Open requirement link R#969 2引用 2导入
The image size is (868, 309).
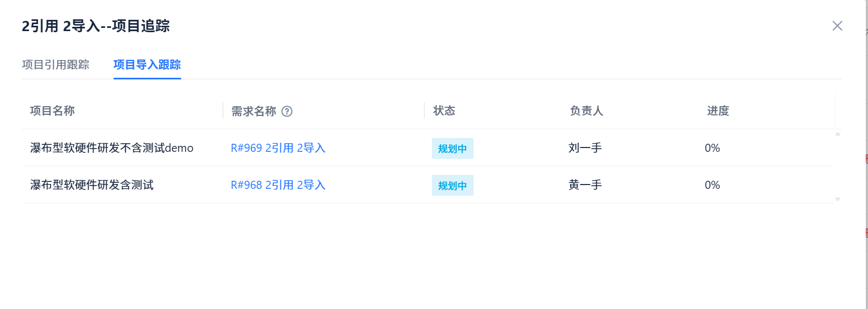pyautogui.click(x=278, y=148)
